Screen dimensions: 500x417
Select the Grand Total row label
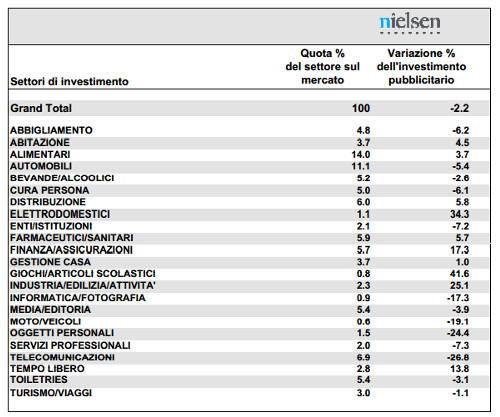(x=41, y=108)
